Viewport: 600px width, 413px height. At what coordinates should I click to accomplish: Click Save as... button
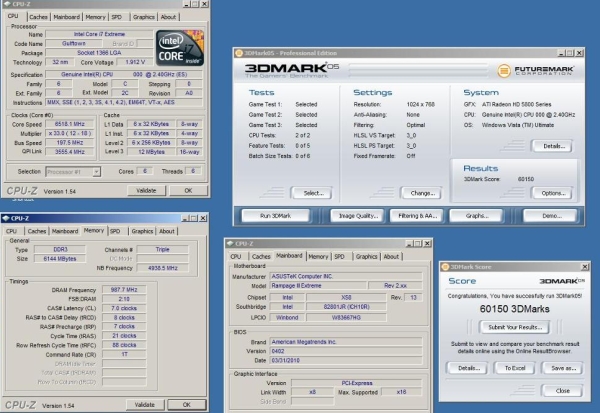[562, 368]
